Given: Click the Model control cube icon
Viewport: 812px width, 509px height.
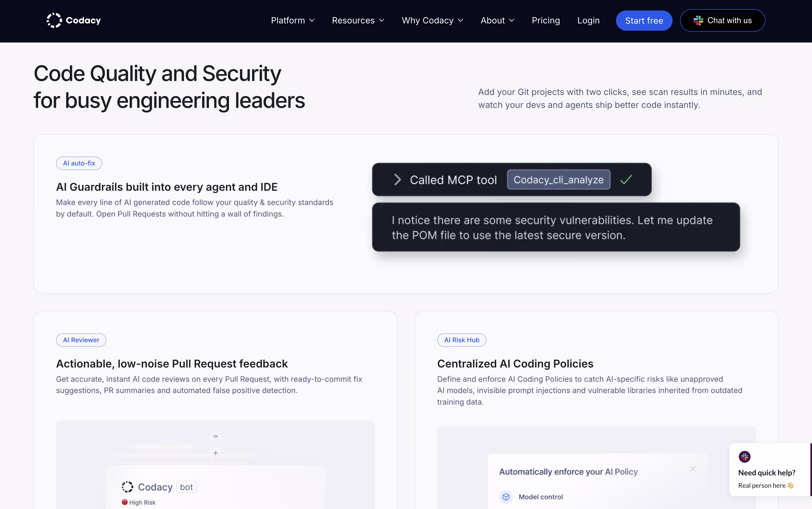Looking at the screenshot, I should click(x=506, y=497).
